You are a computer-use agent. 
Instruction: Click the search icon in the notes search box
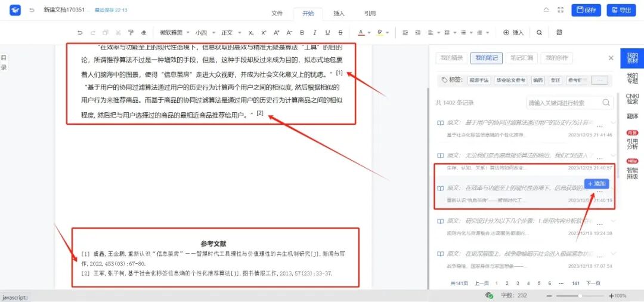pyautogui.click(x=606, y=103)
